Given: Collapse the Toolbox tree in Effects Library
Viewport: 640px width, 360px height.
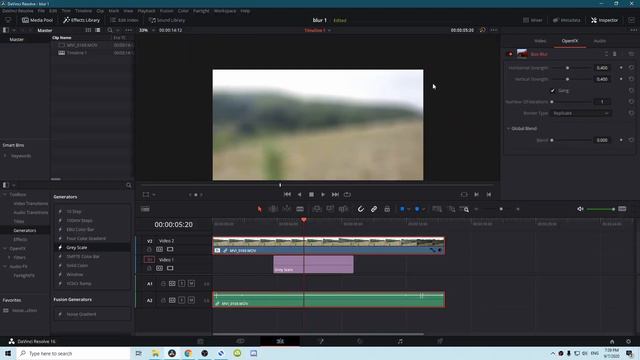Looking at the screenshot, I should pyautogui.click(x=5, y=195).
